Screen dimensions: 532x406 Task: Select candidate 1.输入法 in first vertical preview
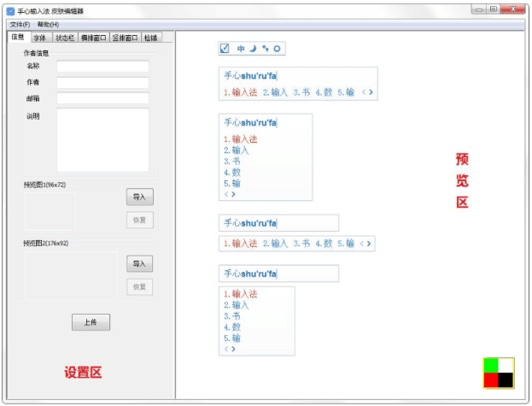coord(240,139)
